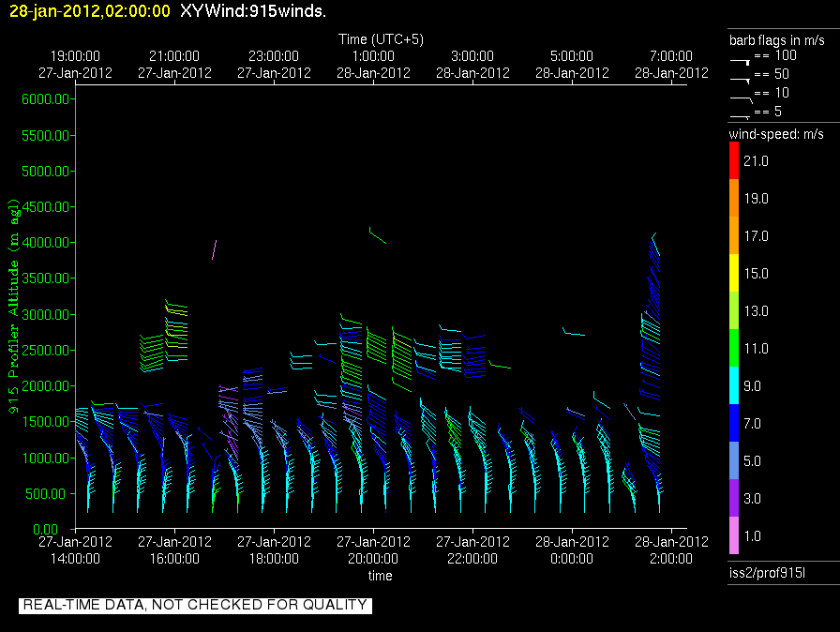Click the 7:00:00 28-Jan-2012 top time marker

coord(671,64)
